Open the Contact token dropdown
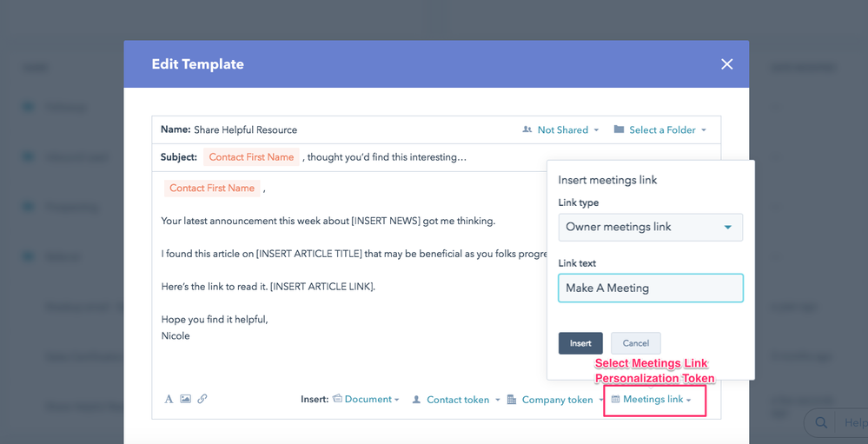Viewport: 868px width, 444px height. point(456,400)
